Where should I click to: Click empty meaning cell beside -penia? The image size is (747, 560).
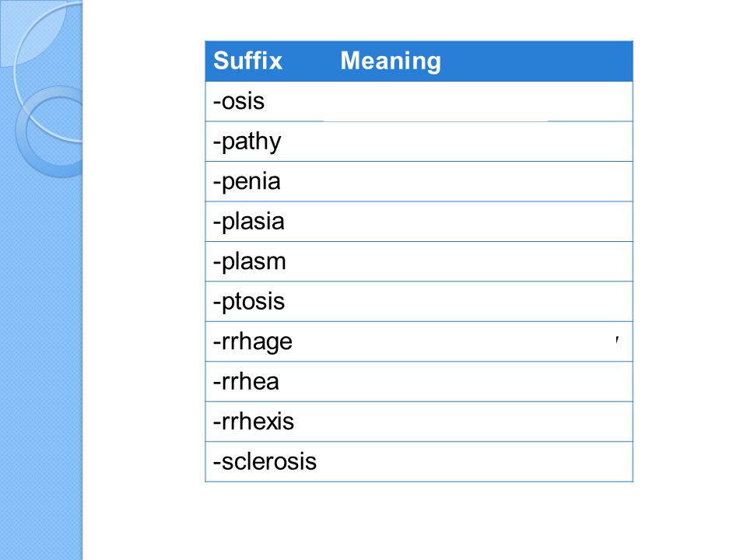(483, 181)
